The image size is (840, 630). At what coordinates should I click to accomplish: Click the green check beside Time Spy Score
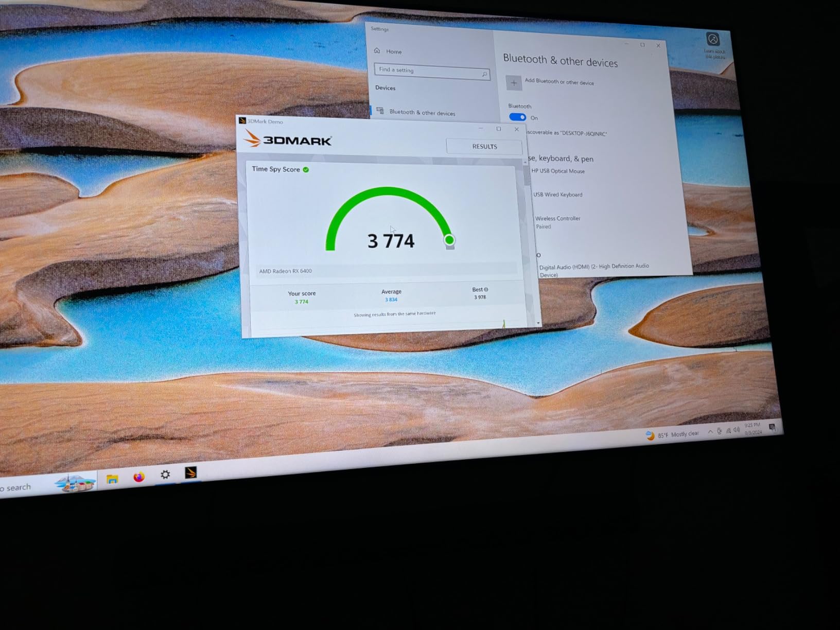(x=306, y=169)
